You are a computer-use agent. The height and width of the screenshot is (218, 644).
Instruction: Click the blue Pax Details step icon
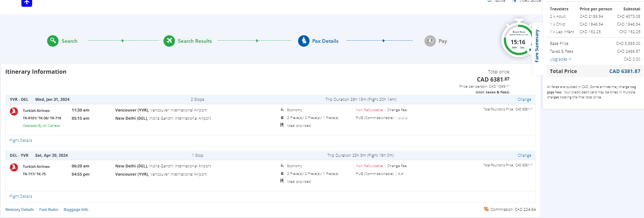point(304,41)
